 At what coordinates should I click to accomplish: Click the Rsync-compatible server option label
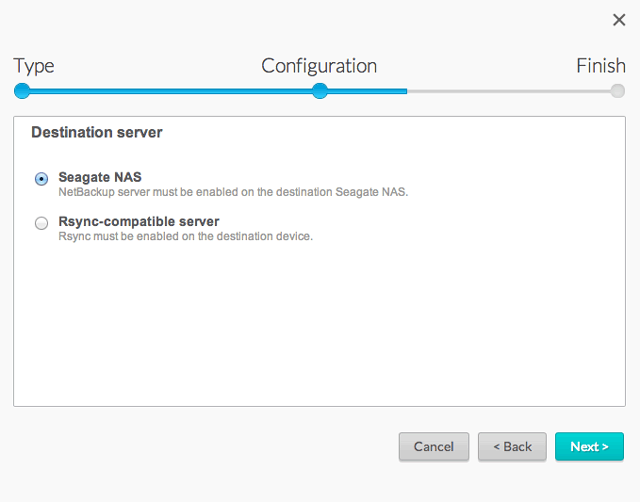139,221
